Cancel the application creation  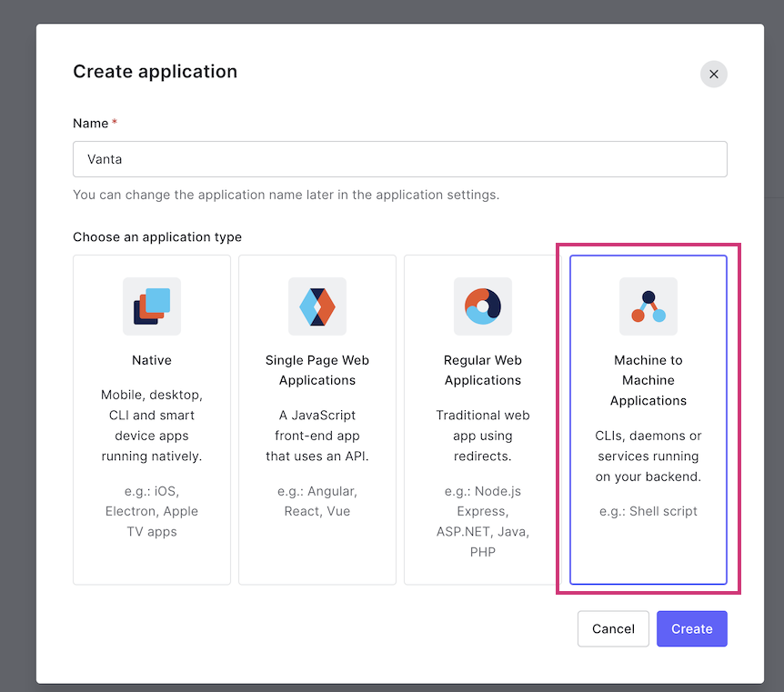pos(614,628)
